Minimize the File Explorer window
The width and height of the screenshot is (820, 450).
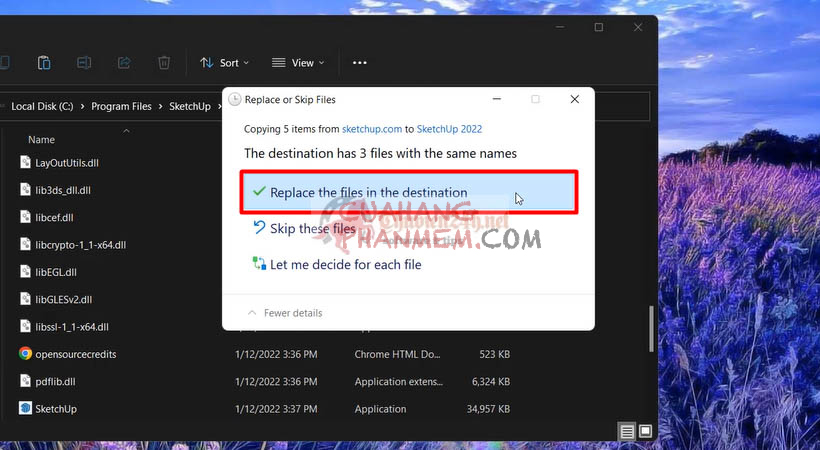(560, 27)
